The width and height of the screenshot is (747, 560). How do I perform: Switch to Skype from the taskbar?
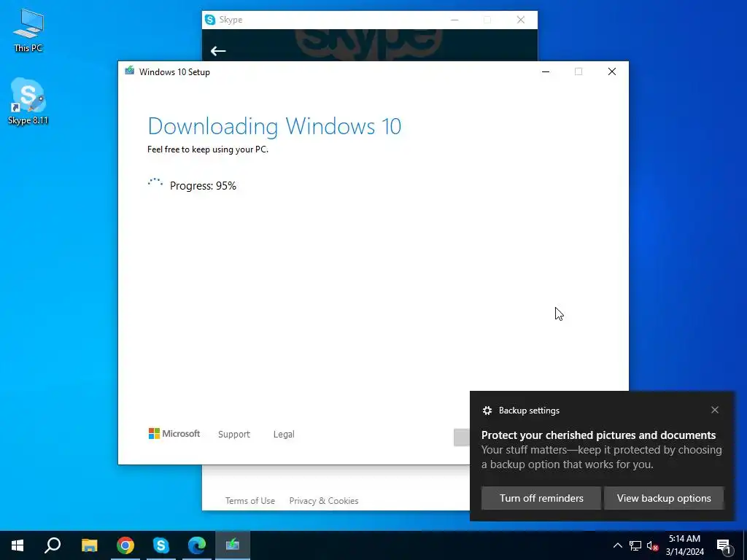tap(161, 545)
